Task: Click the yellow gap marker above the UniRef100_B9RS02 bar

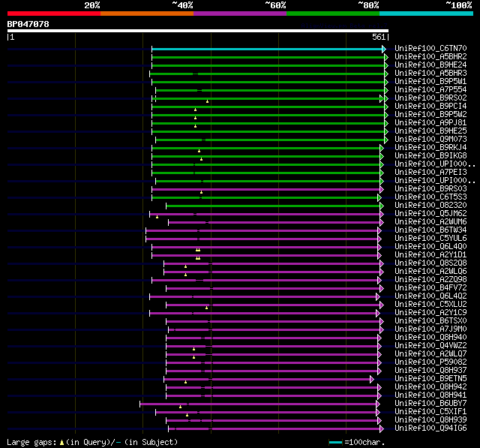Action: click(x=208, y=101)
